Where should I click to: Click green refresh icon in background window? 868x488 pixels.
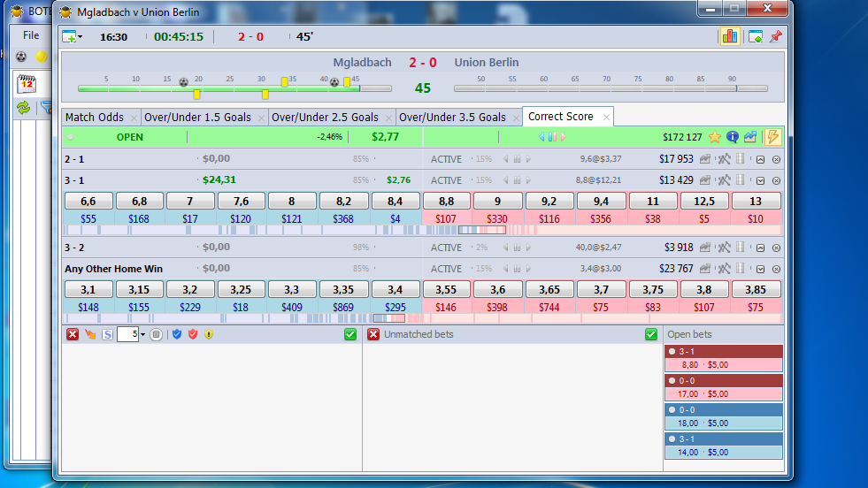coord(23,107)
